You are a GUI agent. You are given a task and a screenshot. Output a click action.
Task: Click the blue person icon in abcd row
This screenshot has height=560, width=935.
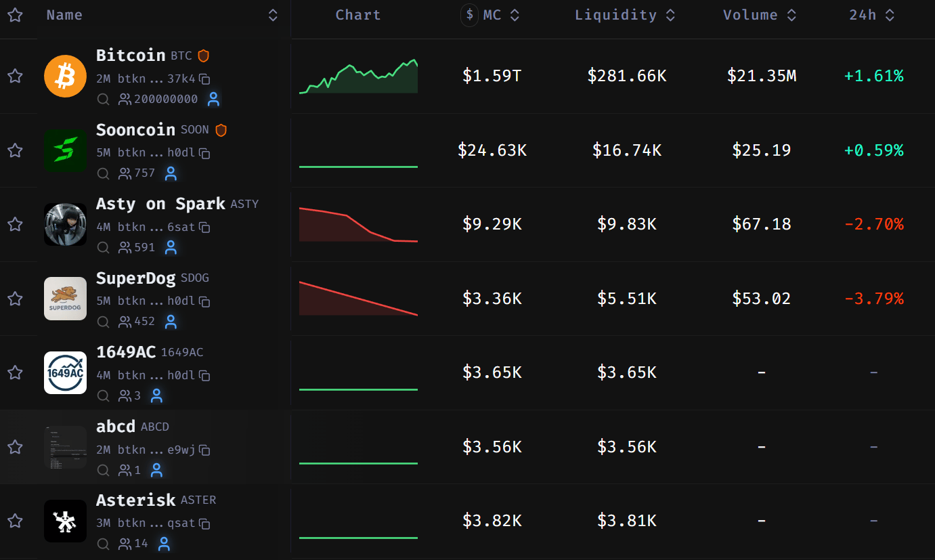coord(157,470)
